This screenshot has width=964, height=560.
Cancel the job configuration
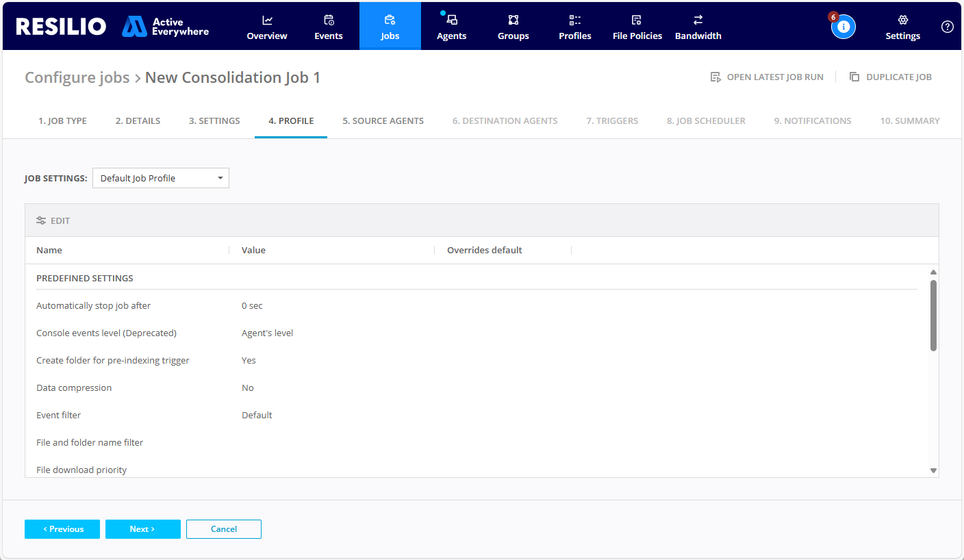[223, 529]
